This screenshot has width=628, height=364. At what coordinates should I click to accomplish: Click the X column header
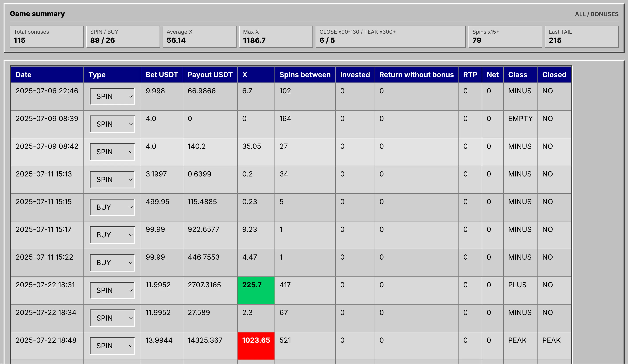[256, 75]
